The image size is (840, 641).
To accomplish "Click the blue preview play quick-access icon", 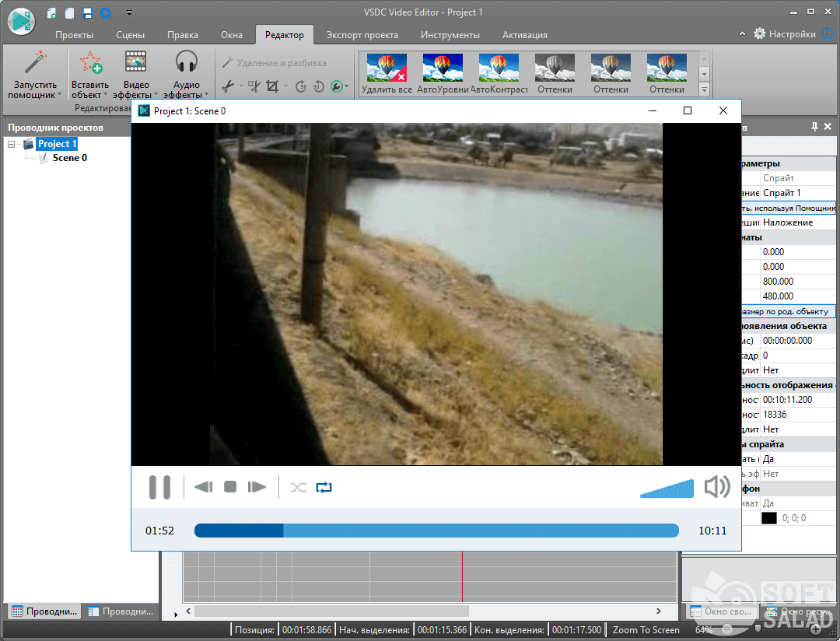I will pyautogui.click(x=106, y=13).
